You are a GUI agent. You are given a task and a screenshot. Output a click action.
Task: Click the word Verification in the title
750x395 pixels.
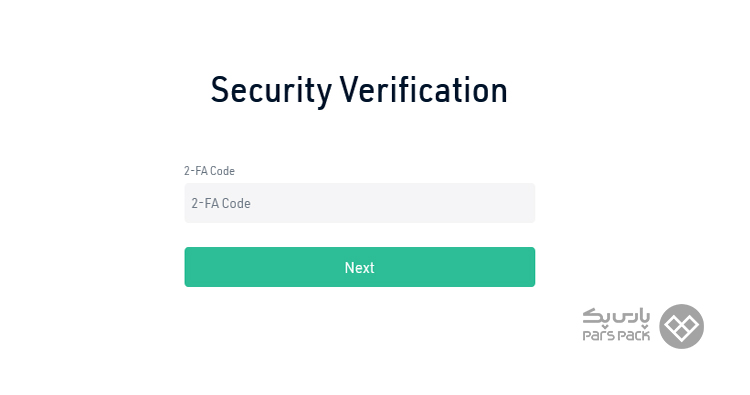[x=424, y=89]
